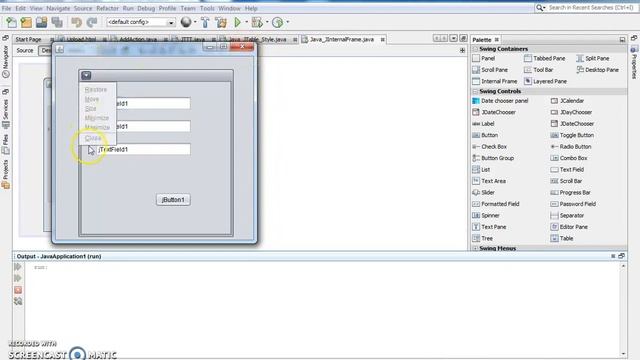
Task: Select Slider in the palette
Action: [x=483, y=192]
